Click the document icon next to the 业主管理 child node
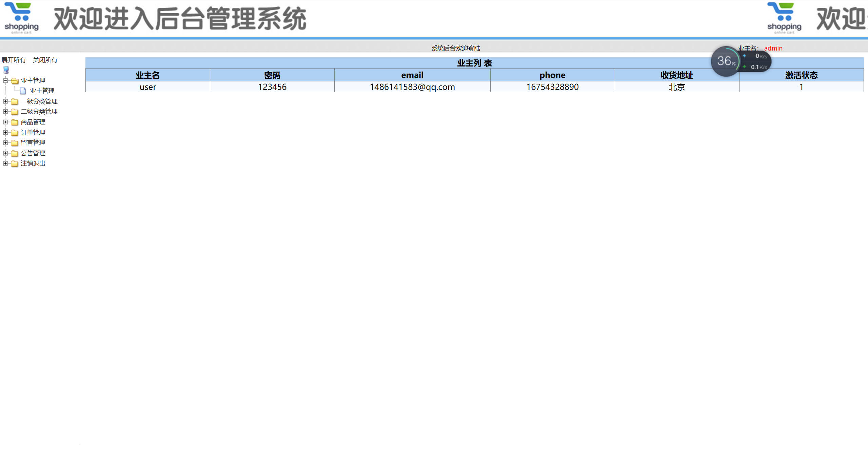The width and height of the screenshot is (868, 466). [x=23, y=91]
